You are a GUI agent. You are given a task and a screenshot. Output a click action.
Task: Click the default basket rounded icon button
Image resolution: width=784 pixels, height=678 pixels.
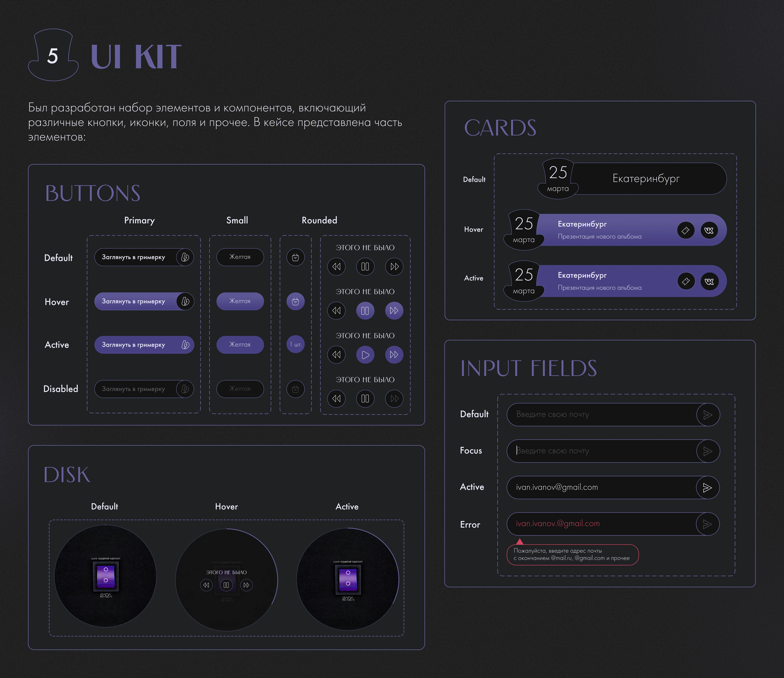click(295, 257)
